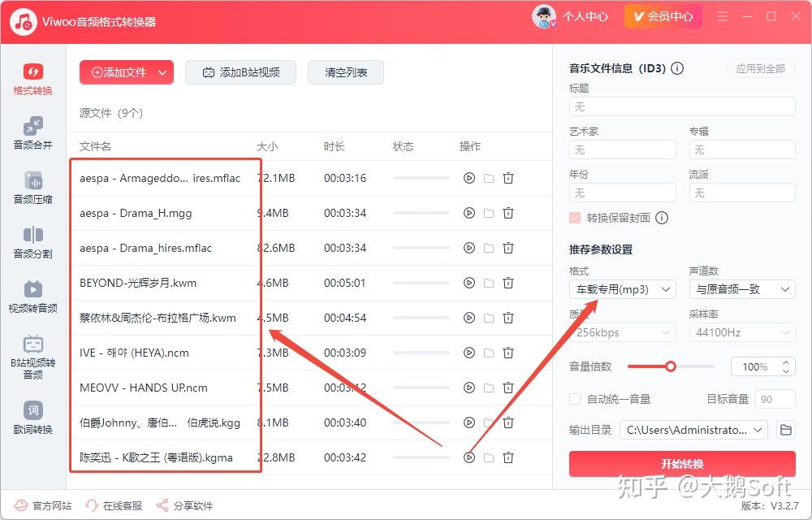Image resolution: width=812 pixels, height=520 pixels.
Task: Delete MEOVV HANDS UP.ncm from list
Action: 508,388
